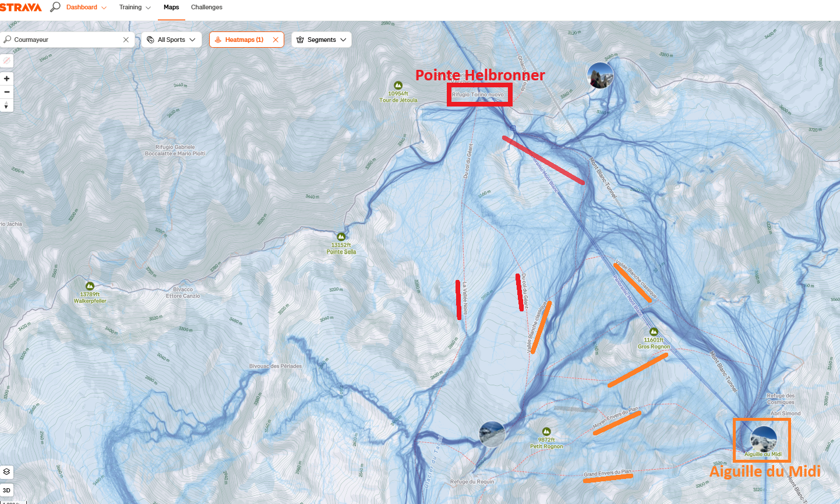This screenshot has height=504, width=840.
Task: Toggle the Heatmaps (1) filter chip
Action: pyautogui.click(x=240, y=40)
